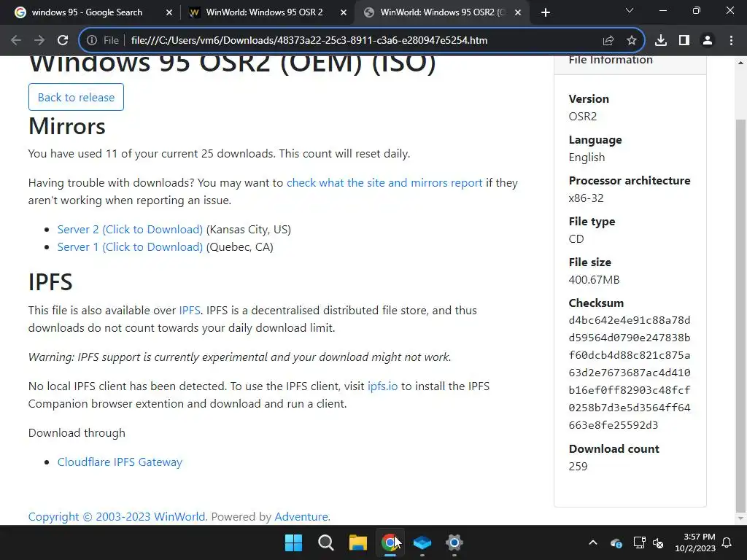This screenshot has height=560, width=747.
Task: Click the scrollbar down arrow
Action: tap(741, 518)
